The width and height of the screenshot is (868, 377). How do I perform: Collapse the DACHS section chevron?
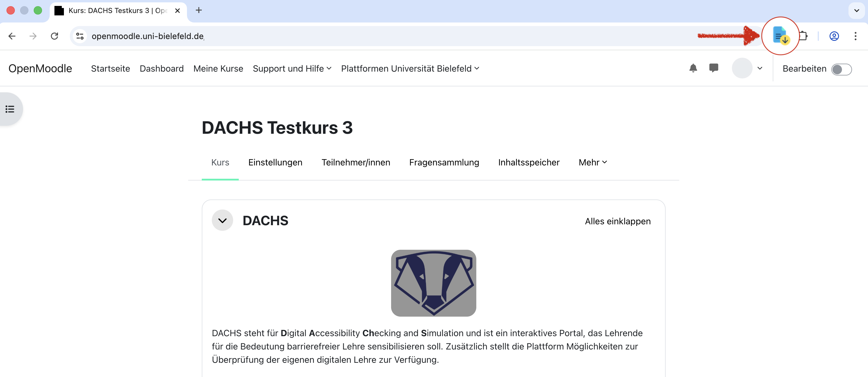coord(222,220)
